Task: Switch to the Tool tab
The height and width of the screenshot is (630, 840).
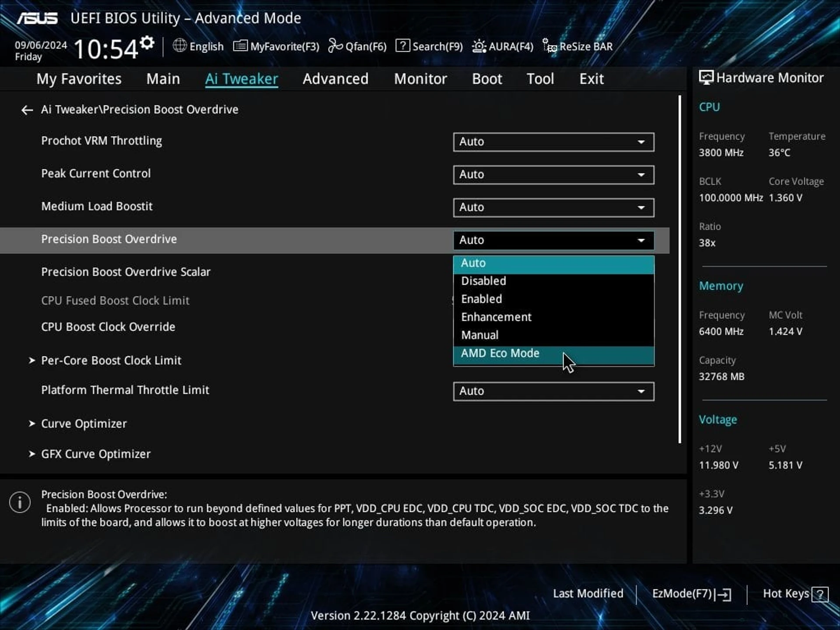Action: pos(540,79)
